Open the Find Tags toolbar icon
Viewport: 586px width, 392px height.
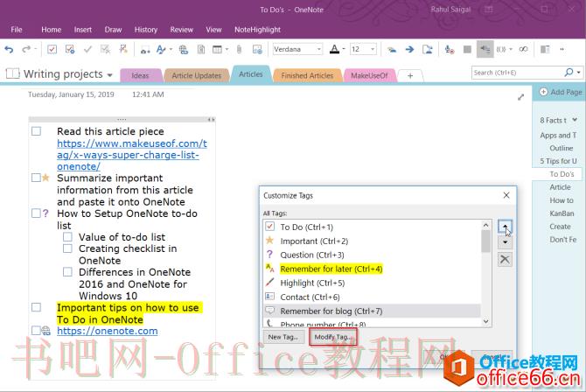point(70,49)
